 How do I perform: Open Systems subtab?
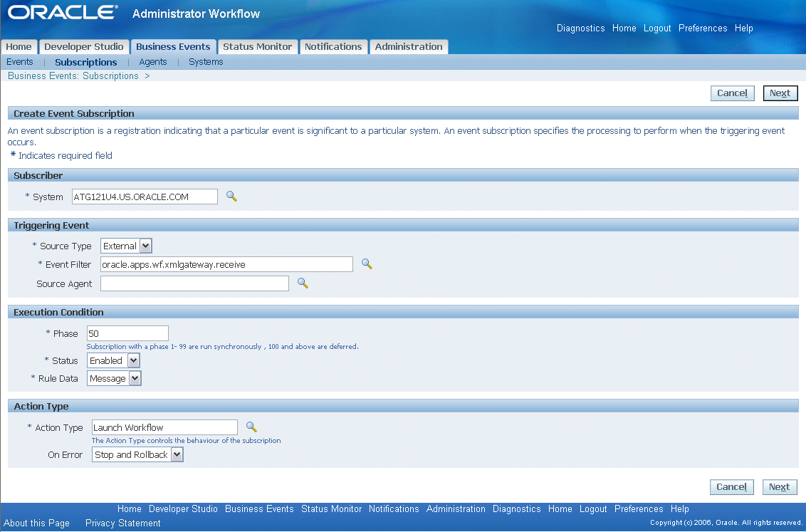tap(206, 62)
